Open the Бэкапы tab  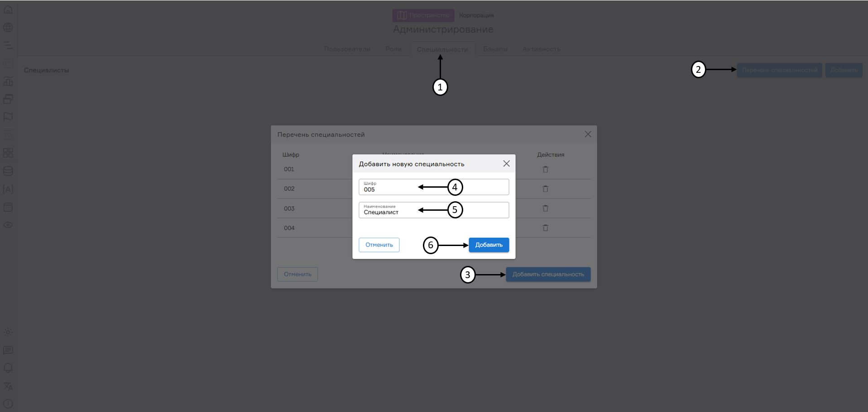[x=495, y=49]
